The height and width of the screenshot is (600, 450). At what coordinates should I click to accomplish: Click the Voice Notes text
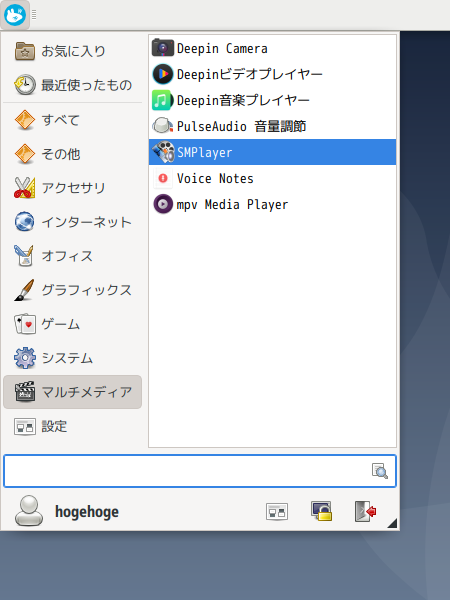coord(215,178)
